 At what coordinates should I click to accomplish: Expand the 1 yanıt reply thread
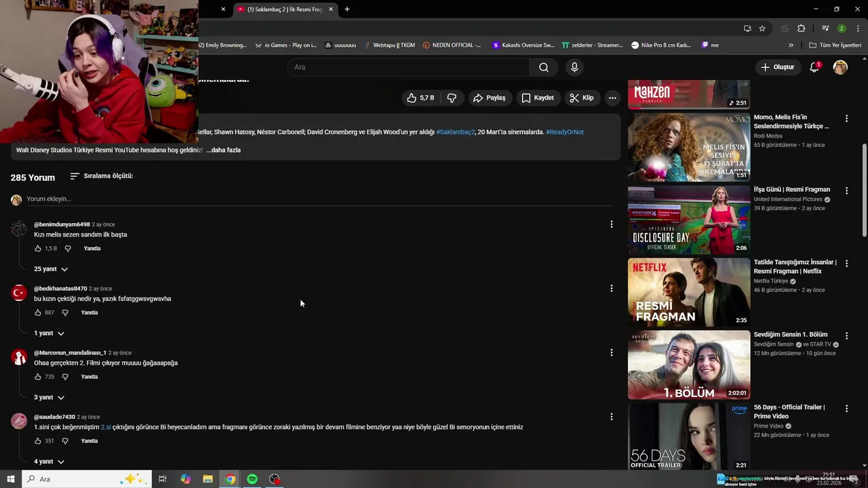point(49,333)
